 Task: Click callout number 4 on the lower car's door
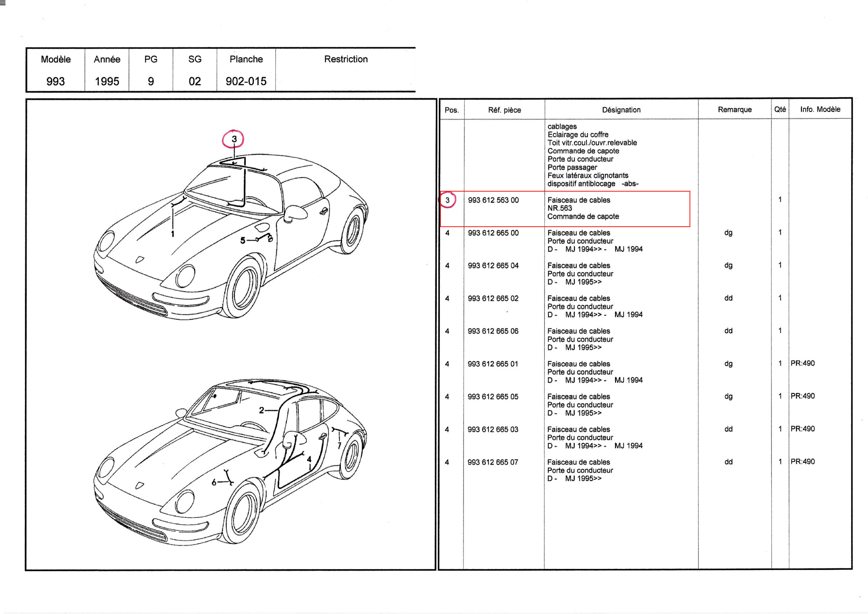pos(309,459)
